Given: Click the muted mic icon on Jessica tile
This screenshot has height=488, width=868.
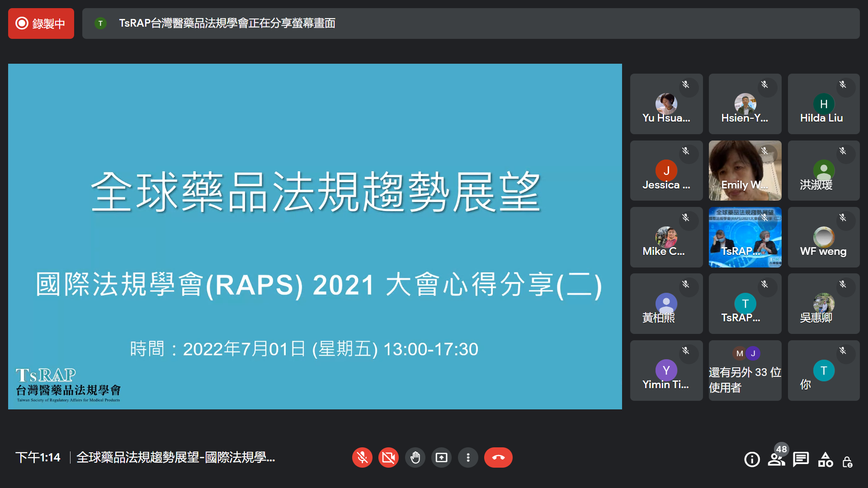Looking at the screenshot, I should coord(686,151).
